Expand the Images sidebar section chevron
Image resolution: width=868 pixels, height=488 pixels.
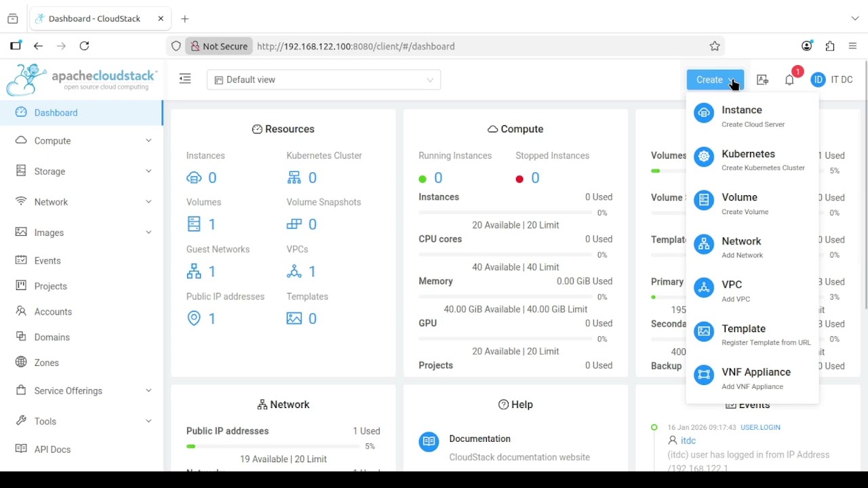coord(149,232)
